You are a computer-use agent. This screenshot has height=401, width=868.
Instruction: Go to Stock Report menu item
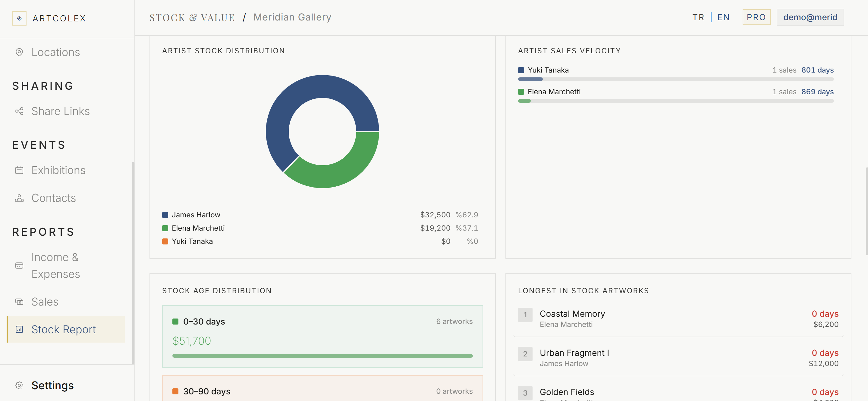tap(66, 329)
